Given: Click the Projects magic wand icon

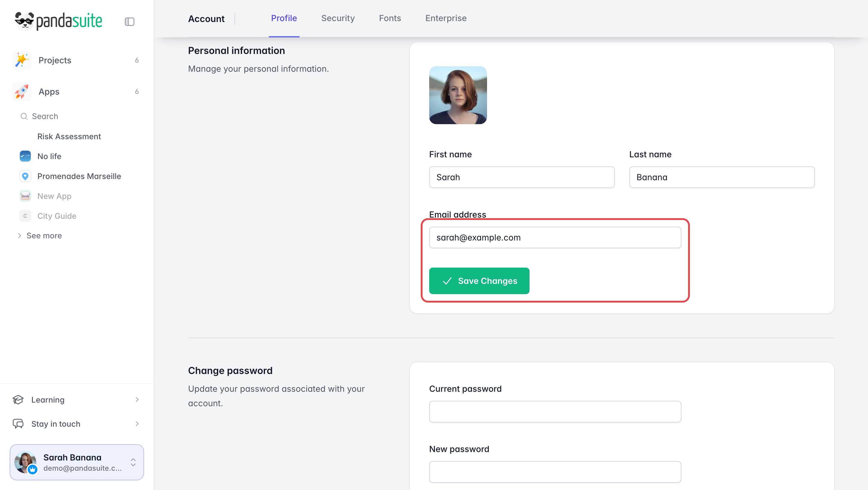Looking at the screenshot, I should point(22,60).
